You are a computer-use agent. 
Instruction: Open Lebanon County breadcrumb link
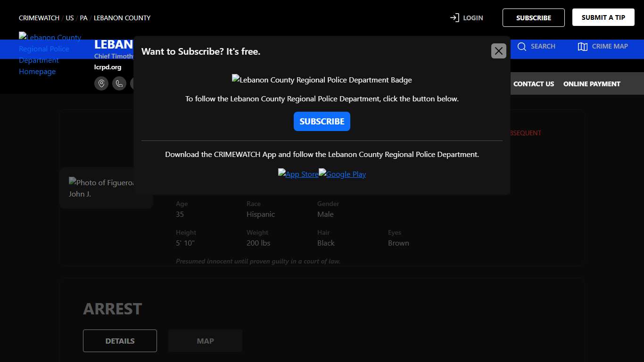click(x=122, y=18)
